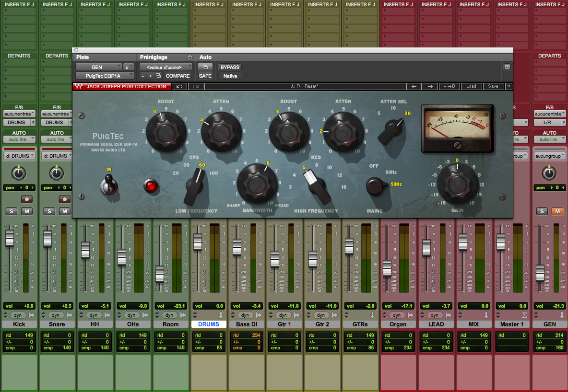Viewport: 568px width, 392px height.
Task: Solo the Kick track
Action: tap(12, 211)
